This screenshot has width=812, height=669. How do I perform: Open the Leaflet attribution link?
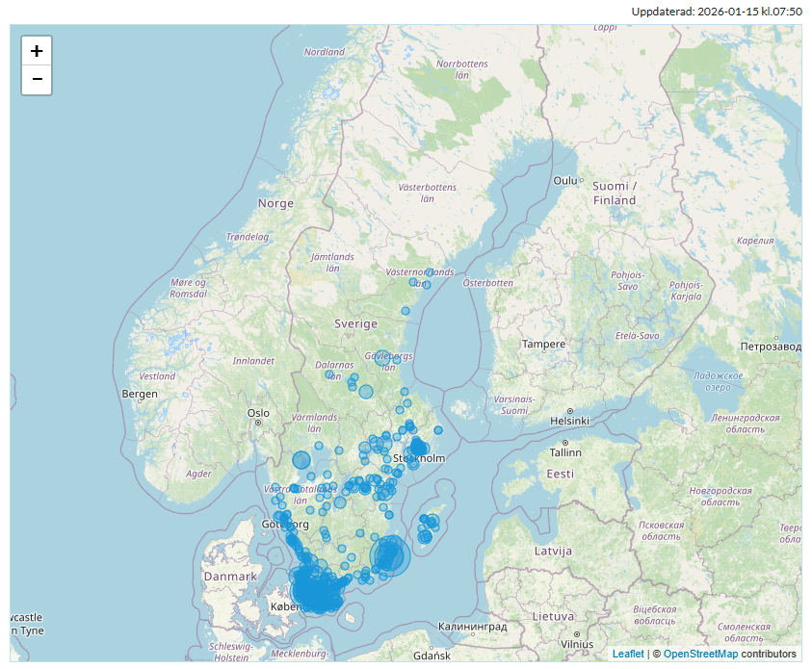(x=628, y=653)
